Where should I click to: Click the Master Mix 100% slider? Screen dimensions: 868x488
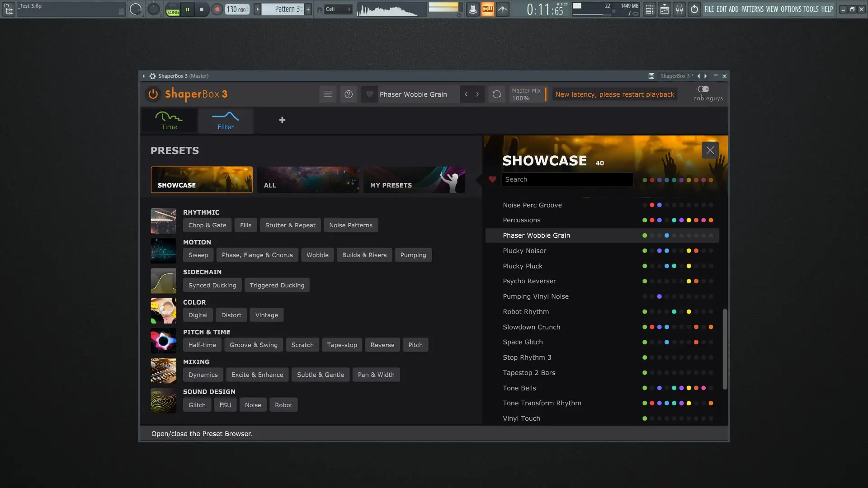pos(527,94)
